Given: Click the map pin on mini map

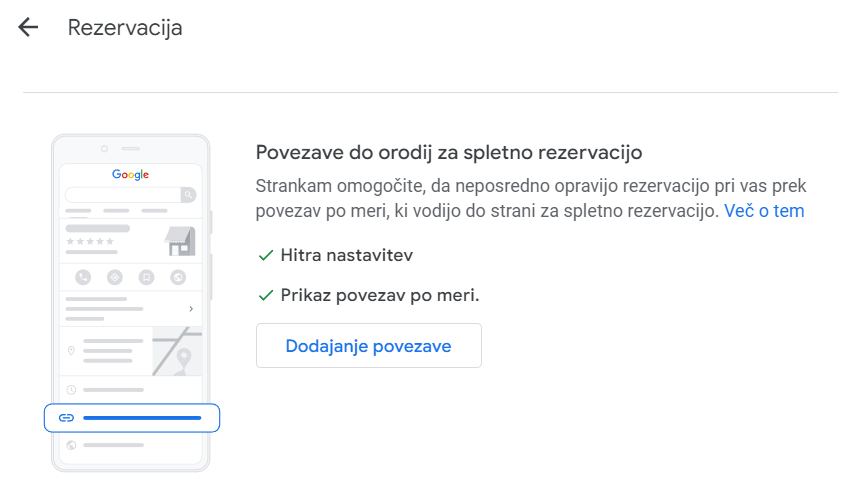Looking at the screenshot, I should click(x=184, y=357).
